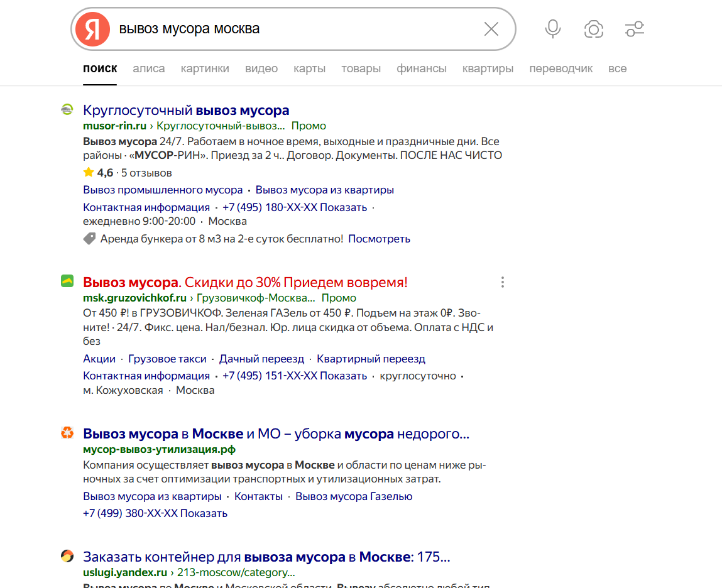Click the uslugi.yandex.ru domain link
Screen dimensions: 722x588
(125, 572)
